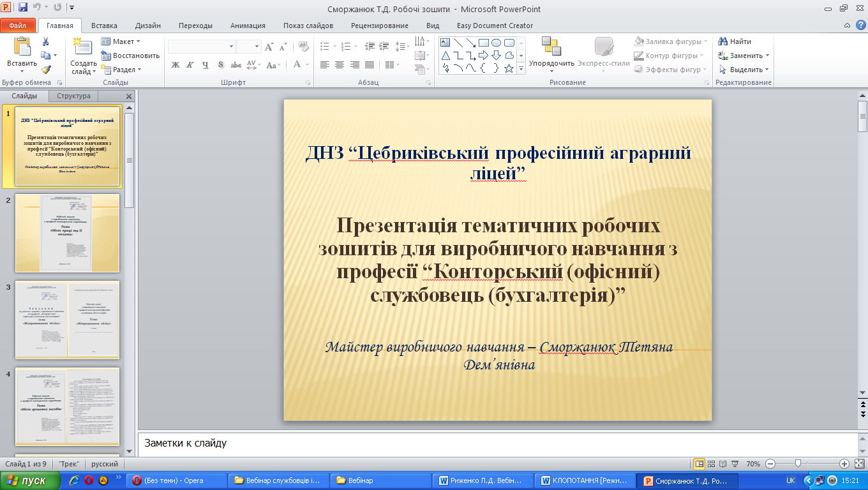This screenshot has height=490, width=868.
Task: Toggle bold (Ж) formatting
Action: tap(175, 65)
